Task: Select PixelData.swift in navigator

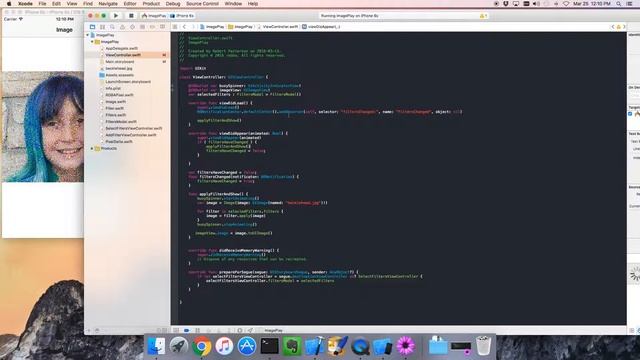Action: (119, 142)
